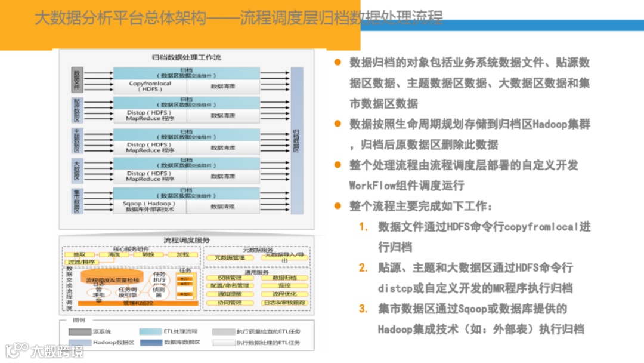Click the bullet 整个流程主要完成如下工作

(420, 206)
